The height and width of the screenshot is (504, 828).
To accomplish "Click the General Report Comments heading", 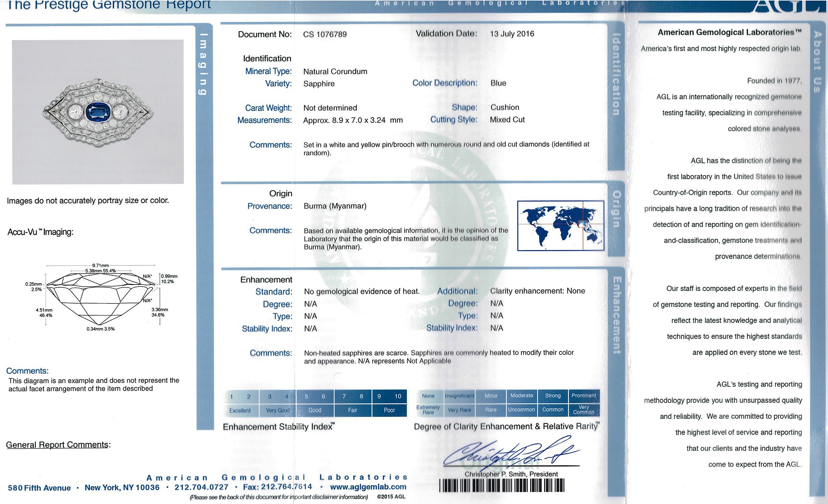I will coord(58,445).
